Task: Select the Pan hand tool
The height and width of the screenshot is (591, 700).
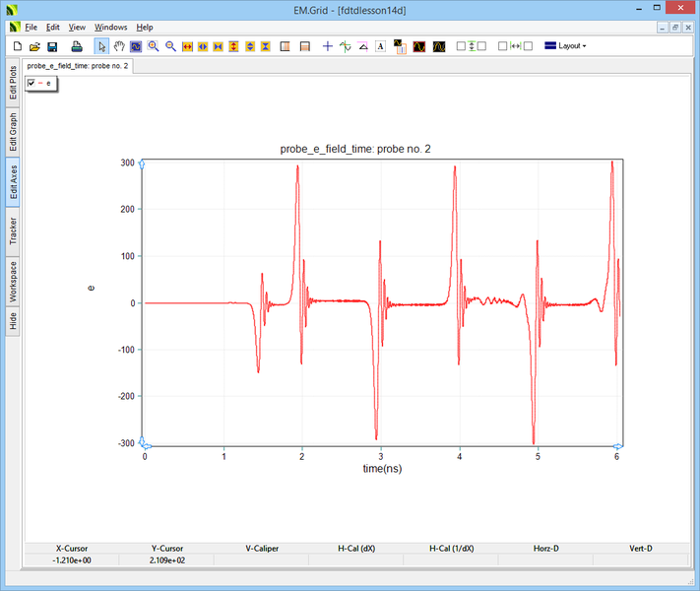Action: (119, 46)
